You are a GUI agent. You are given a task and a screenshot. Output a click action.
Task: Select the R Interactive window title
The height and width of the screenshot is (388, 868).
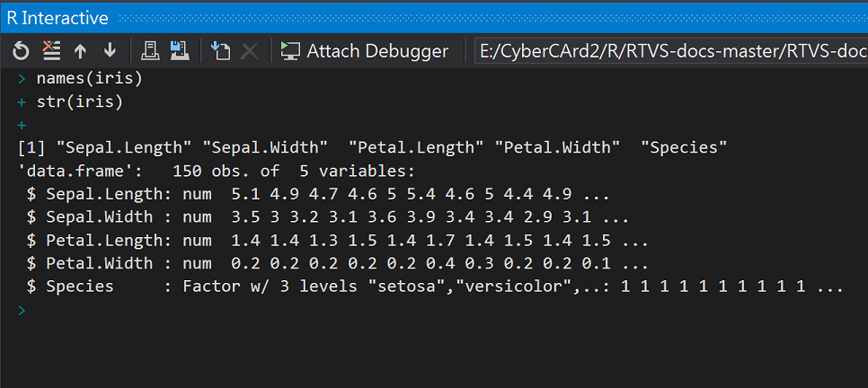(x=58, y=18)
